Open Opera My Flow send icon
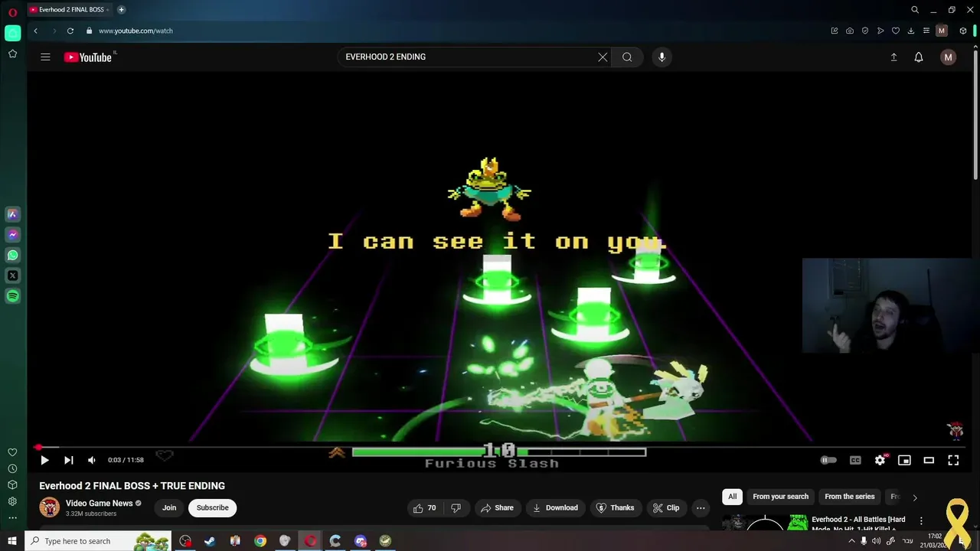Viewport: 980px width, 551px height. pyautogui.click(x=880, y=31)
